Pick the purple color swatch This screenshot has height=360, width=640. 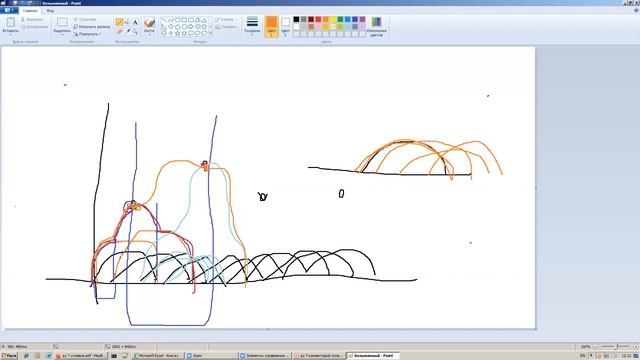point(362,19)
